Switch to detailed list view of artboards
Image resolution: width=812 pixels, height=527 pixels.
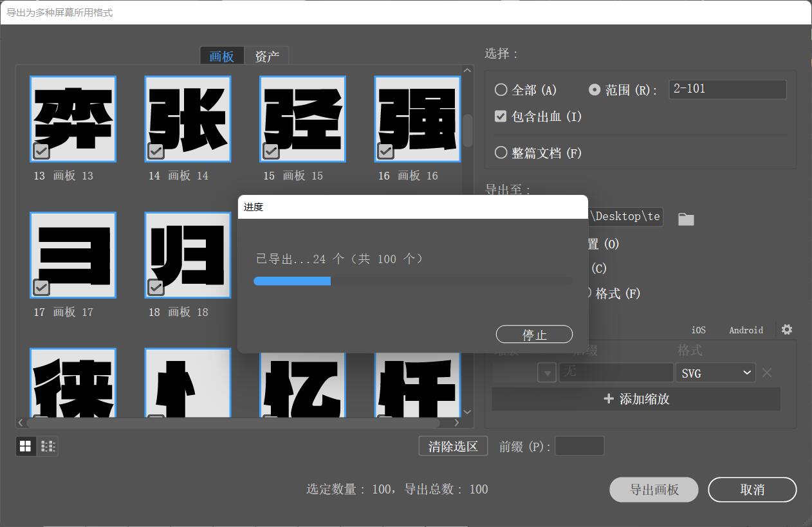point(48,446)
